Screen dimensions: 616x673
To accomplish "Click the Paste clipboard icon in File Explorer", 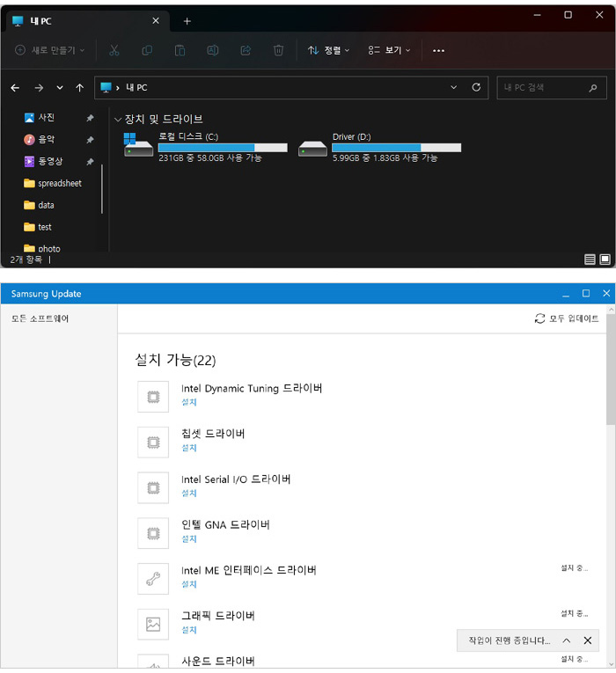I will [180, 50].
